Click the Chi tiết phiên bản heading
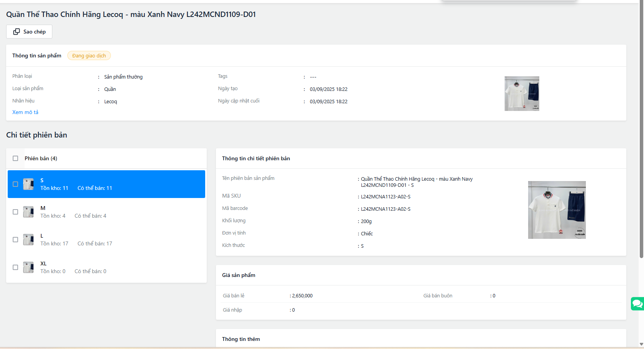This screenshot has width=644, height=349. click(x=37, y=135)
